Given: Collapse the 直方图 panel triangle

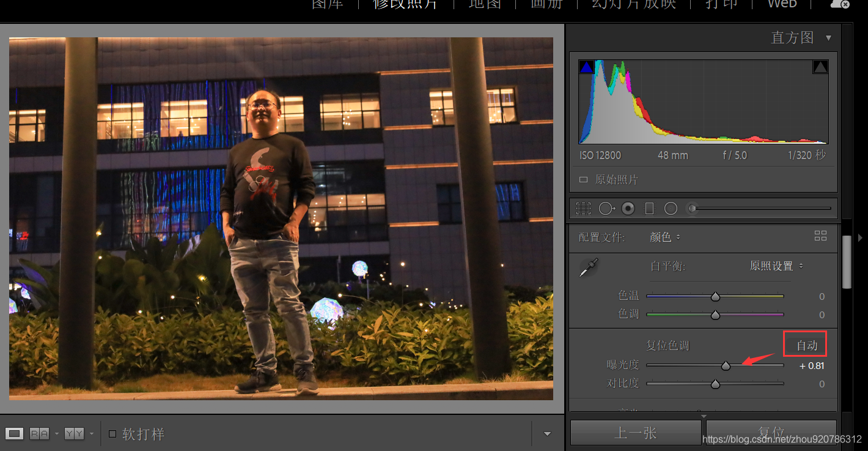Looking at the screenshot, I should click(828, 38).
